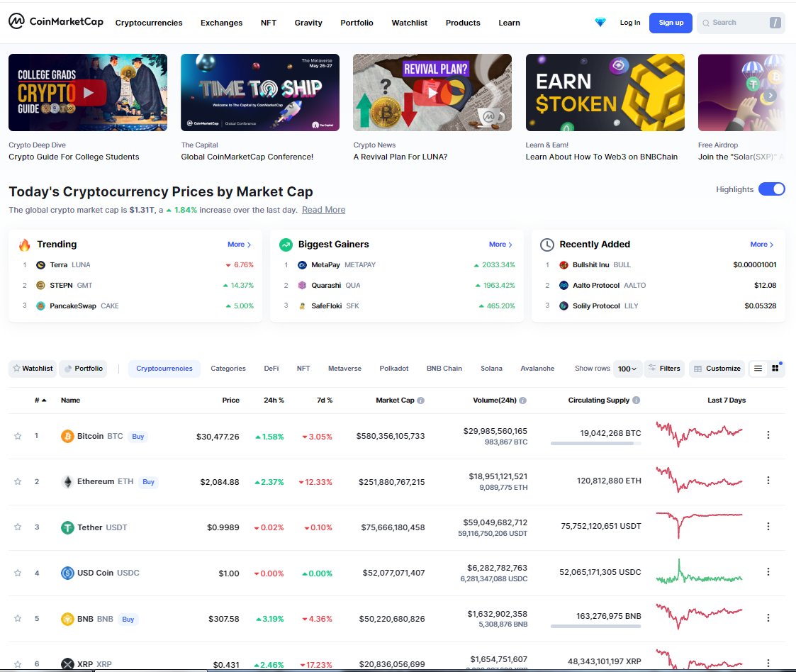Click Circulating Supply info icon
The width and height of the screenshot is (796, 672).
point(636,400)
